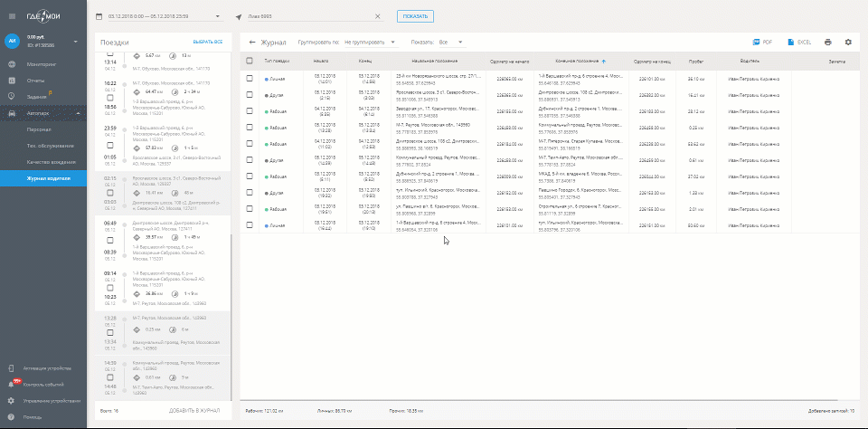
Task: Clear the vehicle field with X icon
Action: point(378,16)
